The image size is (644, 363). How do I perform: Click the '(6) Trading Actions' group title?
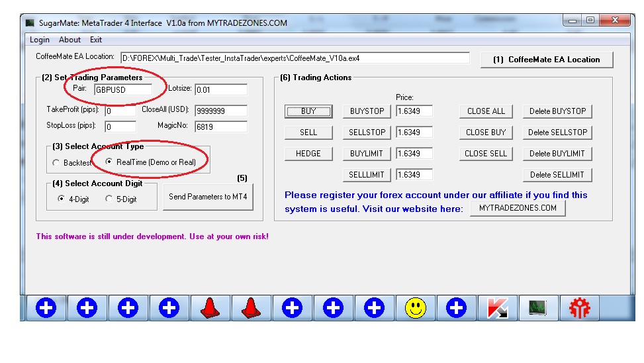coord(316,78)
